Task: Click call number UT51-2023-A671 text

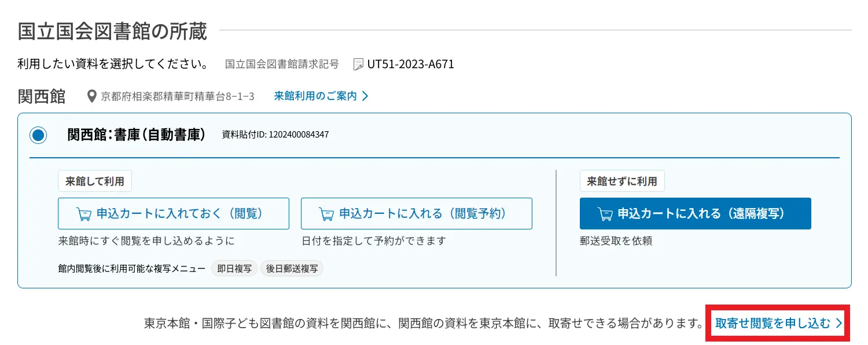Action: pos(411,64)
